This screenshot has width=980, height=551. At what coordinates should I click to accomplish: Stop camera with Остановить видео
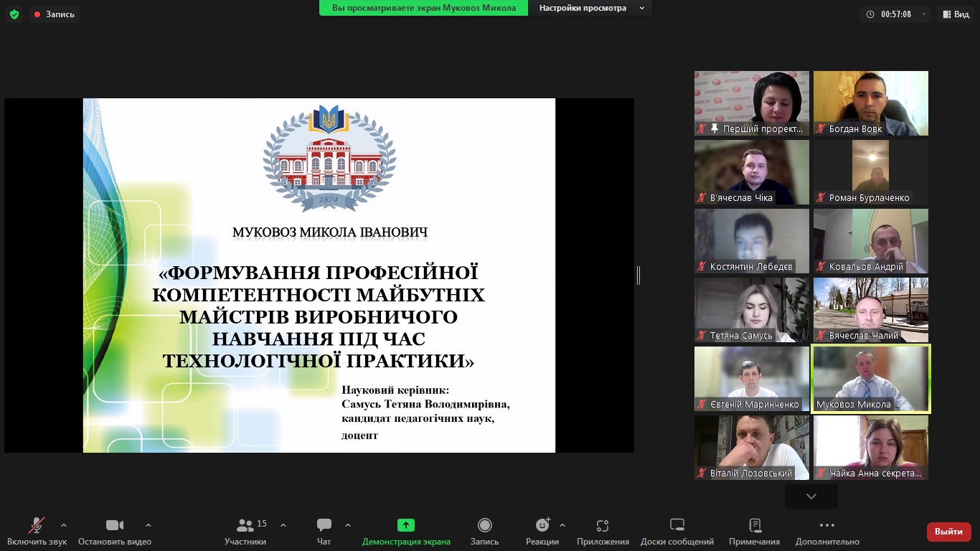(115, 531)
